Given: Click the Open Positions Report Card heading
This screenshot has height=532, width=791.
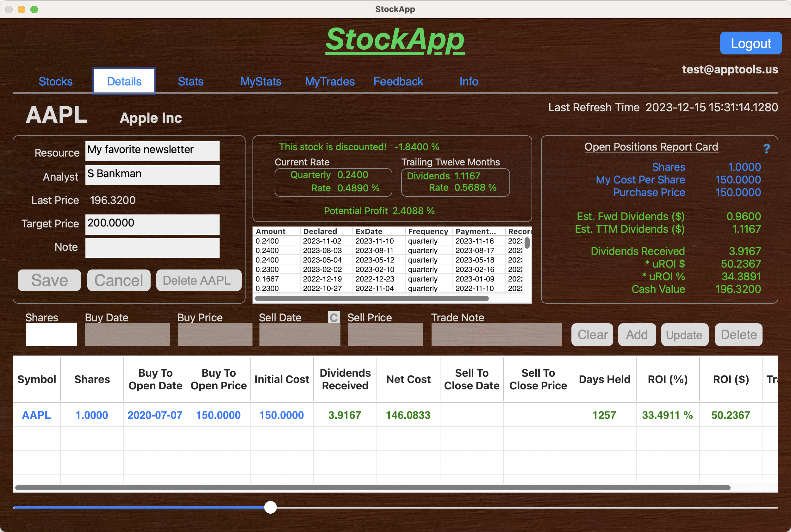Looking at the screenshot, I should click(x=651, y=147).
